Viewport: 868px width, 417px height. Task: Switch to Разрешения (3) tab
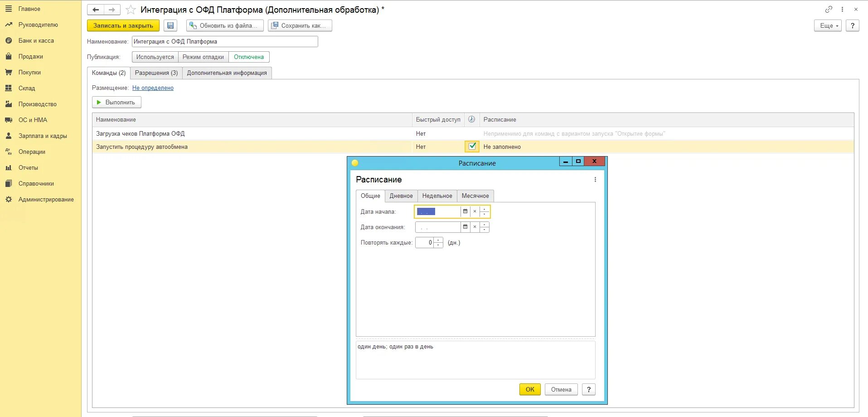point(156,73)
